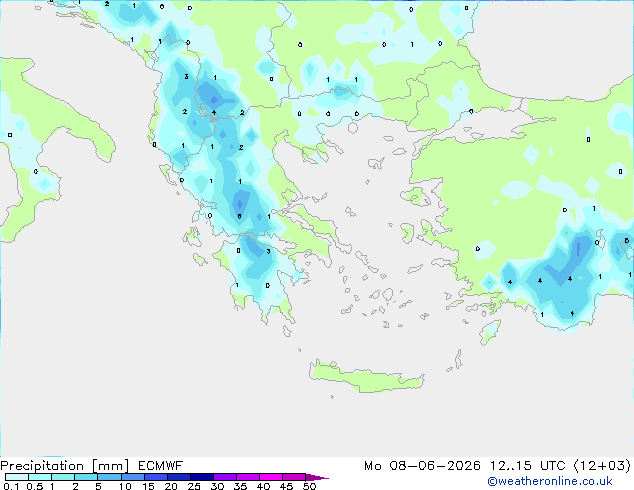Select the 5–10 mm legend color swatch
This screenshot has width=634, height=490.
[x=110, y=477]
